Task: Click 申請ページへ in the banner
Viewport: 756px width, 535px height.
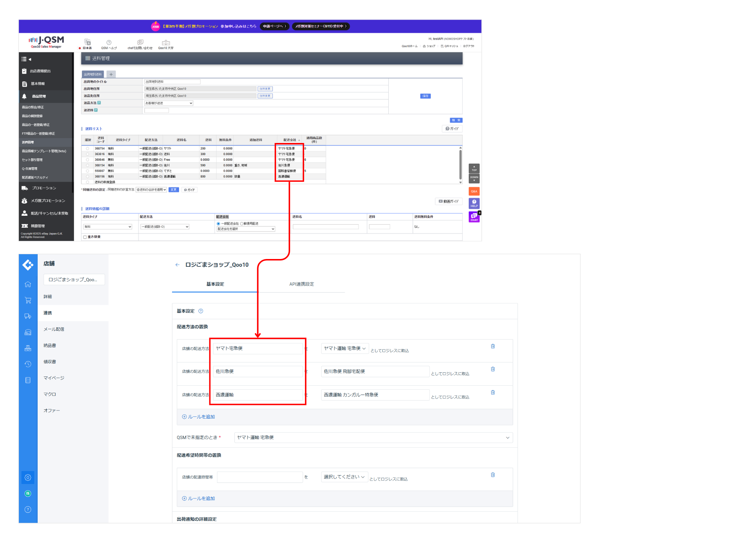Action: tap(275, 26)
